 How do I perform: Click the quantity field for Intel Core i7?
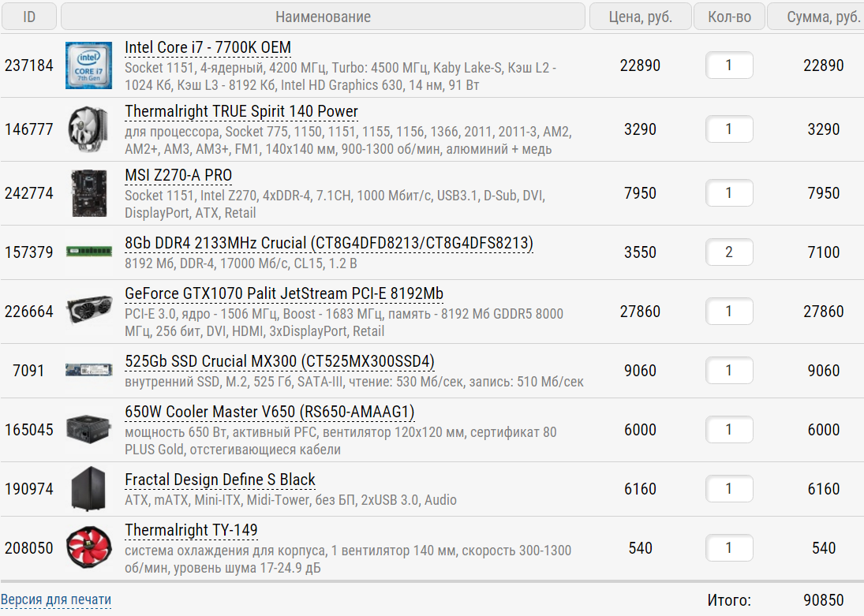[x=729, y=65]
